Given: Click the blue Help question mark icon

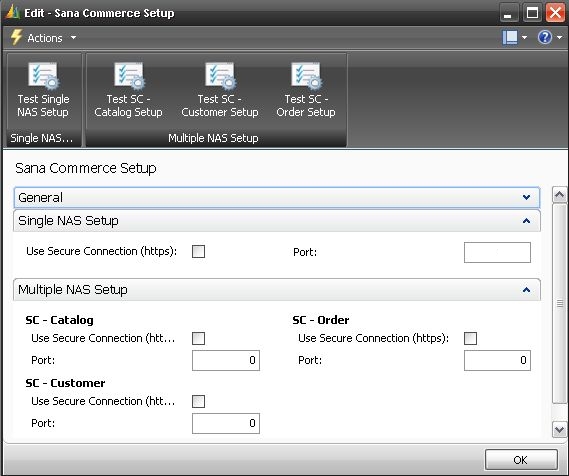Looking at the screenshot, I should [545, 37].
